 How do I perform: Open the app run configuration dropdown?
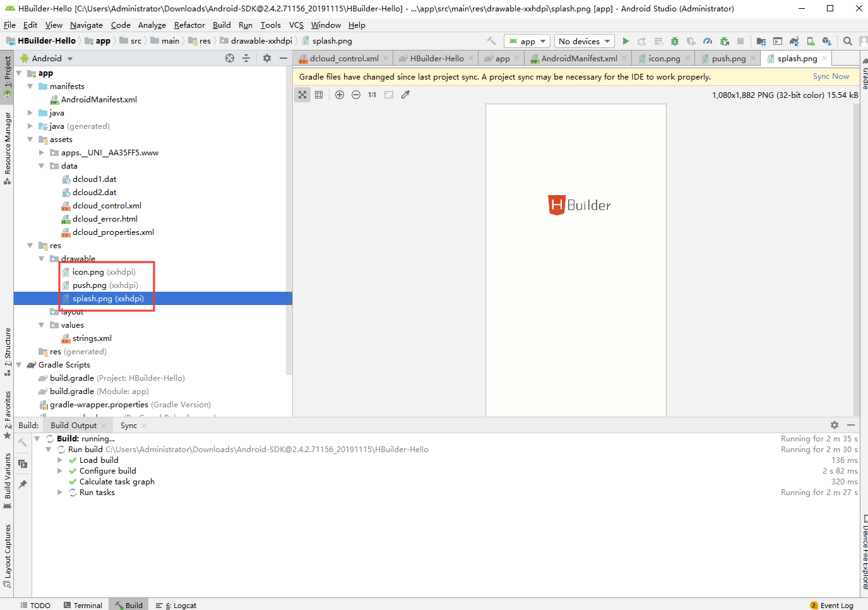pyautogui.click(x=527, y=41)
